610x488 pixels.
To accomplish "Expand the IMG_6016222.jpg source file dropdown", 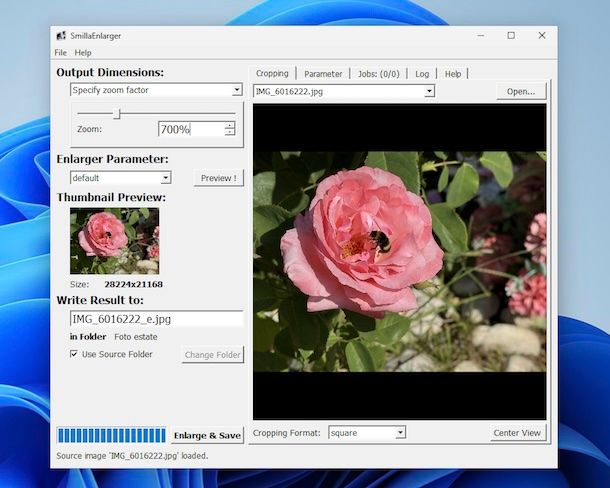I will 429,91.
